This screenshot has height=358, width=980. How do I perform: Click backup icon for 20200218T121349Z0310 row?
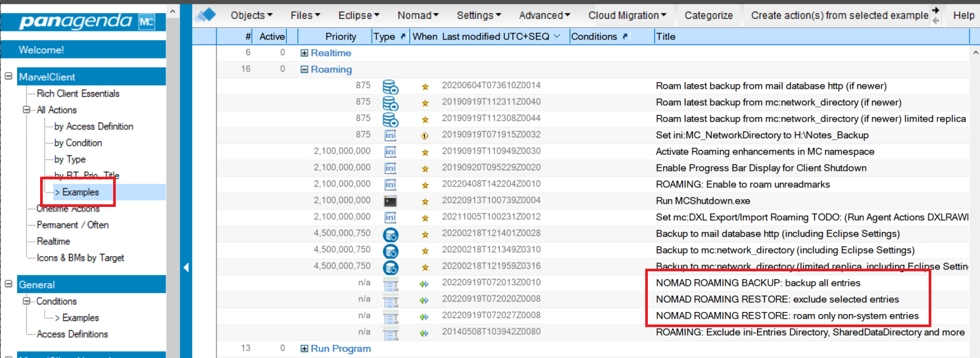(x=391, y=250)
